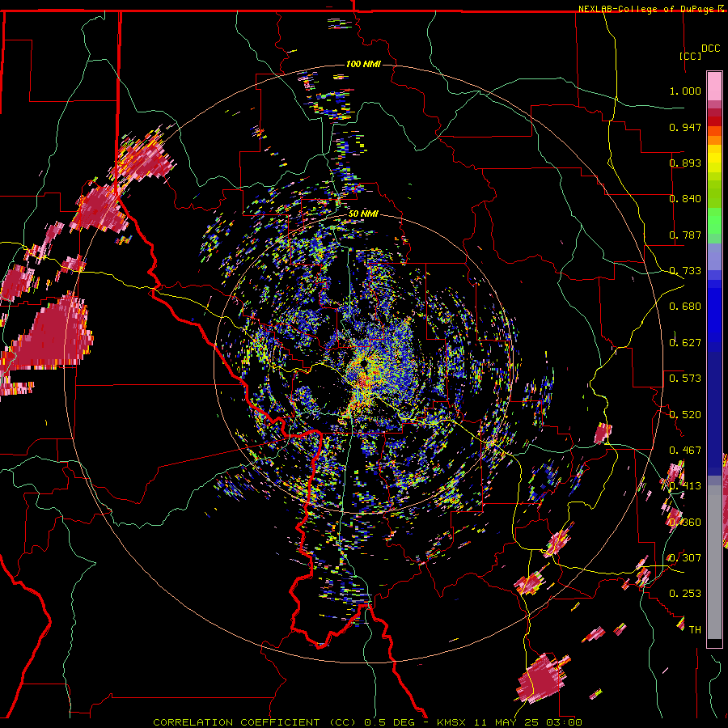
Task: Click the 0.467 color scale value
Action: coord(685,451)
